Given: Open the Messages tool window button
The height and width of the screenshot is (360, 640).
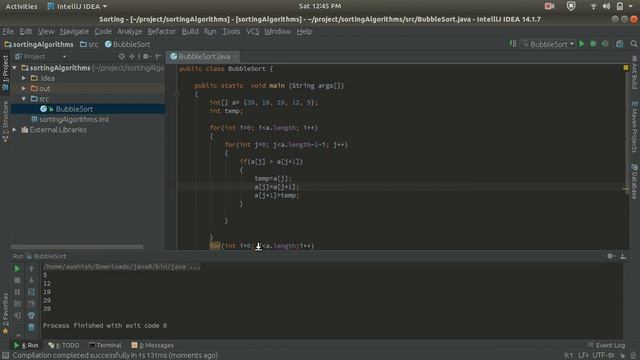Looking at the screenshot, I should click(x=153, y=345).
